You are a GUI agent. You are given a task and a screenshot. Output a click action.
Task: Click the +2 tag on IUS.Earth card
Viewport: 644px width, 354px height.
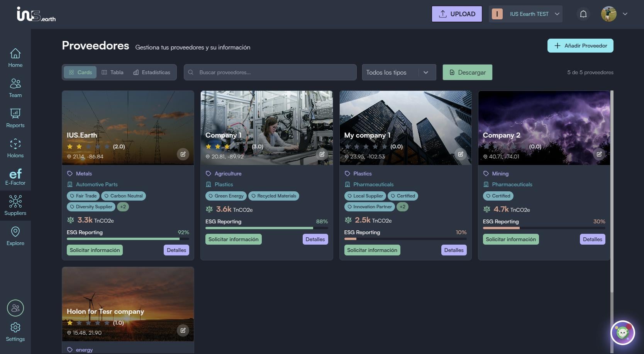[x=123, y=207]
